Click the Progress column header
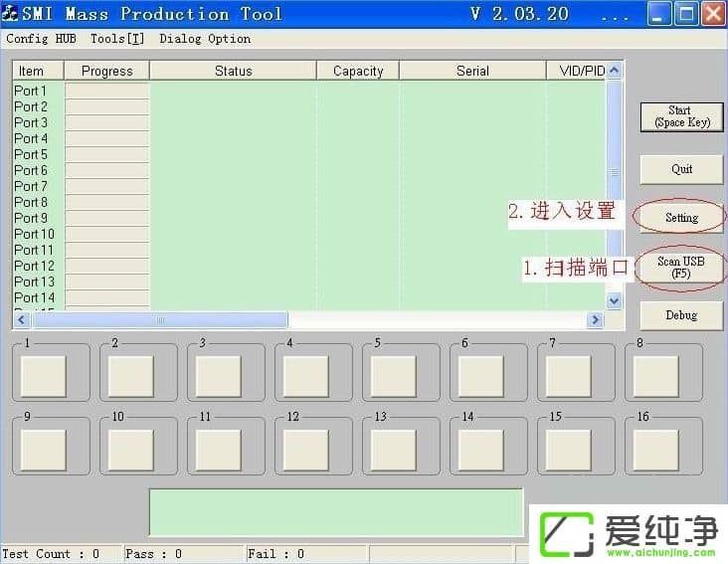 coord(106,71)
